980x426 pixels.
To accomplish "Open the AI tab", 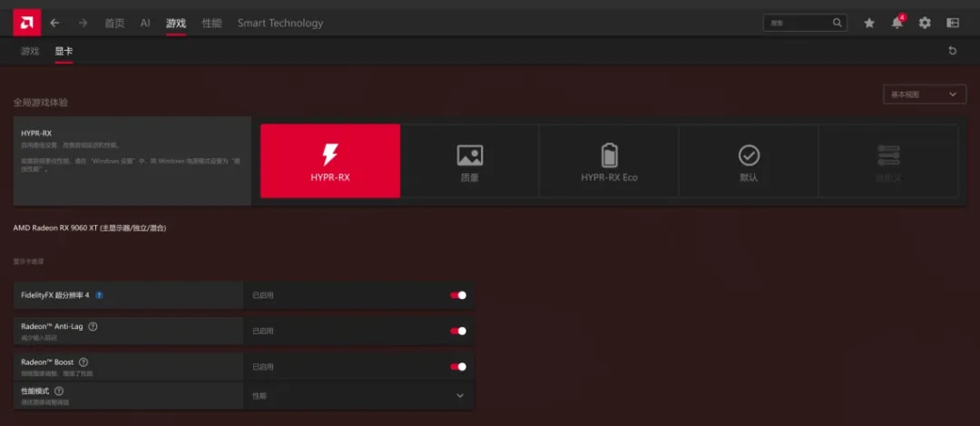I will tap(145, 23).
